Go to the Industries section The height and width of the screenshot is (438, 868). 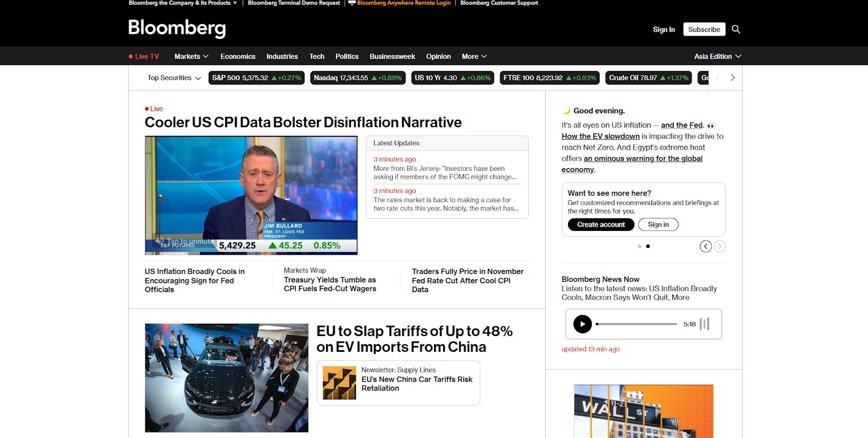(282, 56)
